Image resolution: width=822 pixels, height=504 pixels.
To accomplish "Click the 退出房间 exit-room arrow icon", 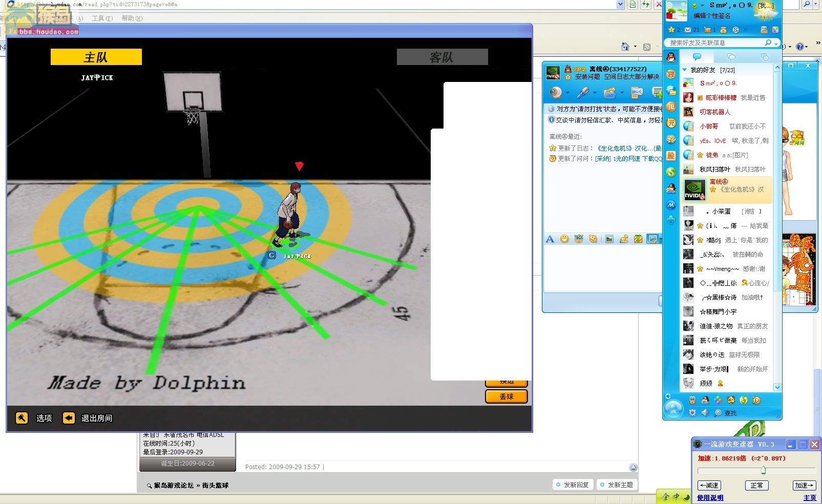I will [69, 418].
